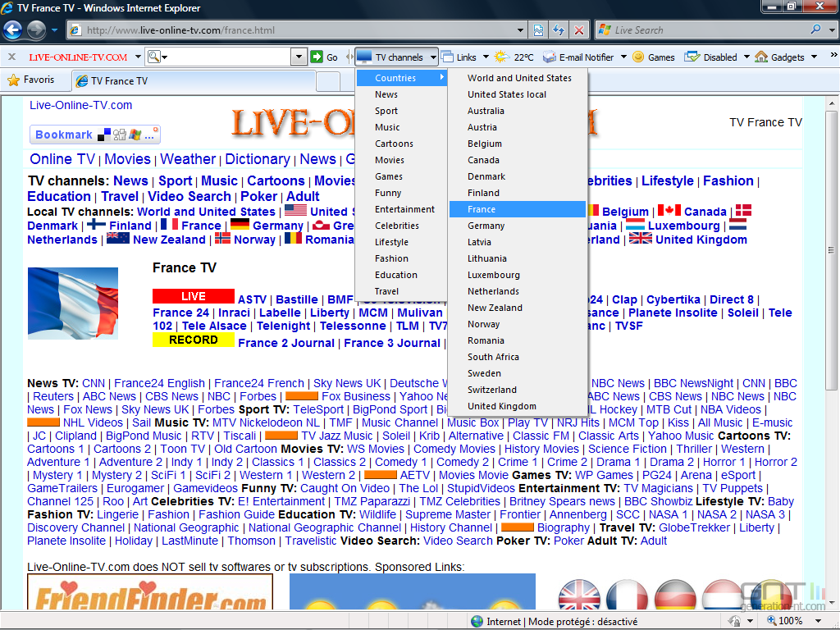The image size is (840, 630).
Task: Click the France 2 Journal link
Action: (286, 343)
